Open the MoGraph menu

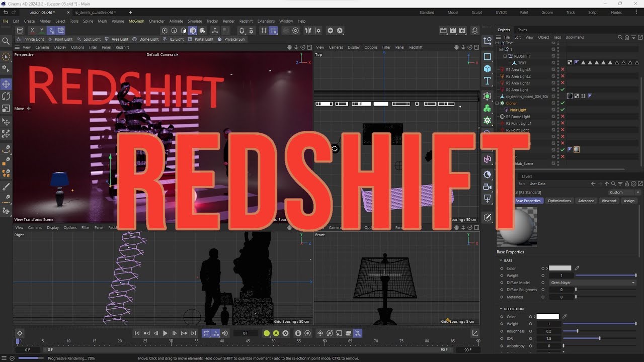click(x=136, y=21)
